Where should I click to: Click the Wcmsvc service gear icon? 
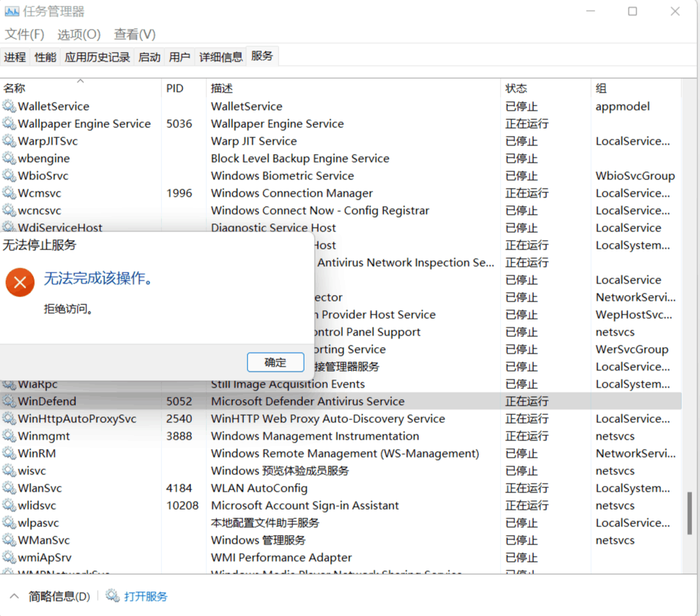click(9, 193)
